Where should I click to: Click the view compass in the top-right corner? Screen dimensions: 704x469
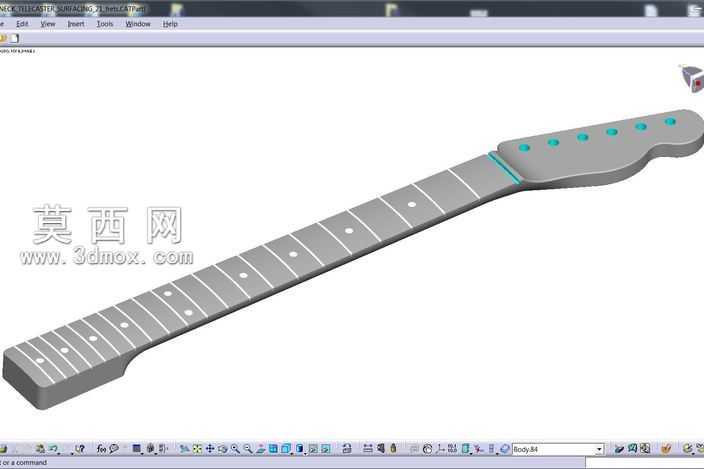point(692,78)
